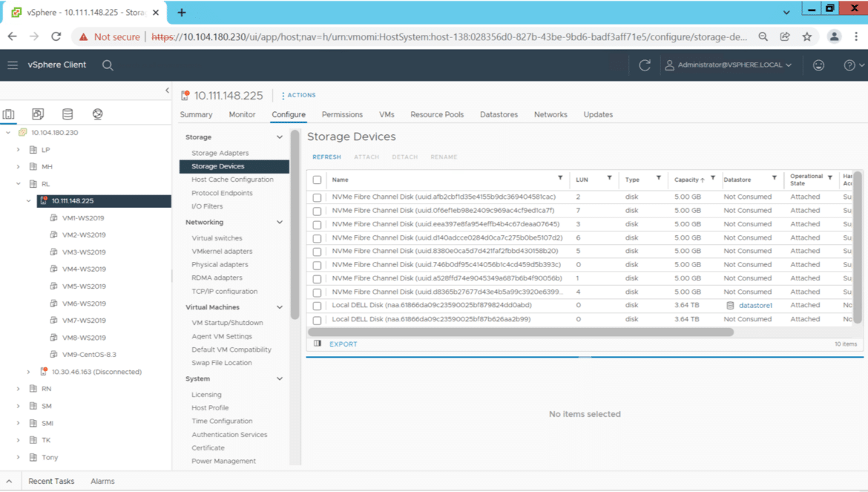Switch to the Networks tab
Viewport: 868px width, 492px height.
550,114
